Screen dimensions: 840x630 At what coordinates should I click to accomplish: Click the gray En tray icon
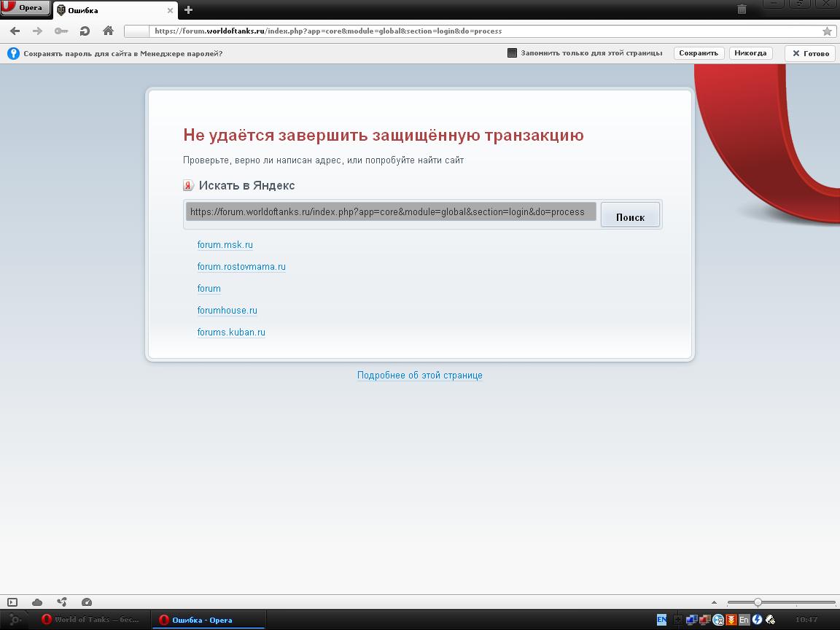point(744,620)
